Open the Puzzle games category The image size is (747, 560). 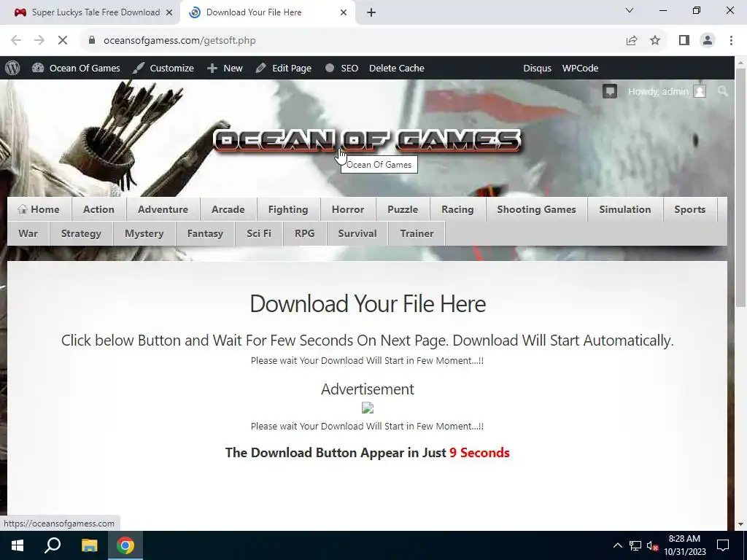tap(403, 209)
